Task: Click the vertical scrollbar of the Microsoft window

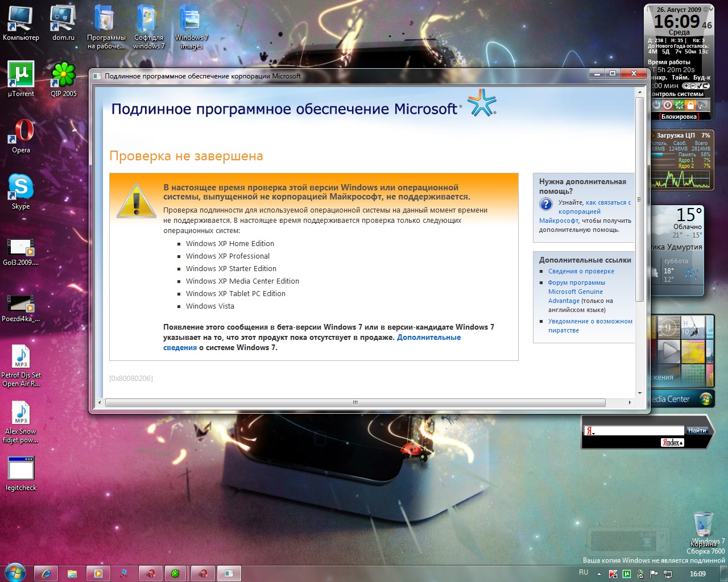Action: tap(639, 198)
